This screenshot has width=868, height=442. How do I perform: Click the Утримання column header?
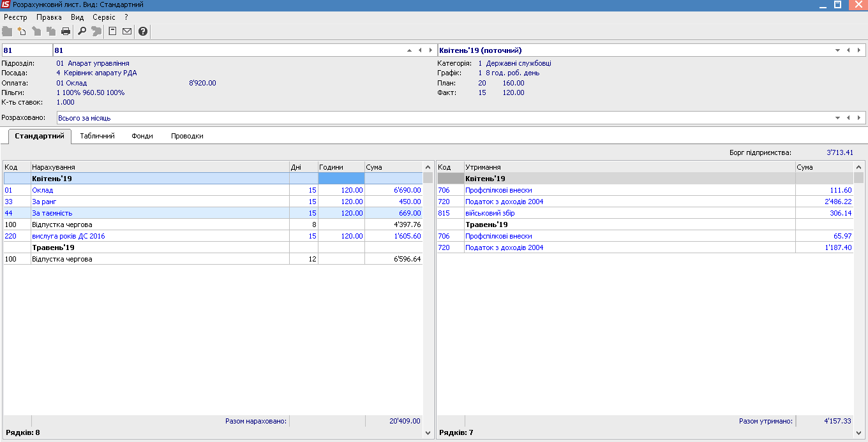[630, 167]
